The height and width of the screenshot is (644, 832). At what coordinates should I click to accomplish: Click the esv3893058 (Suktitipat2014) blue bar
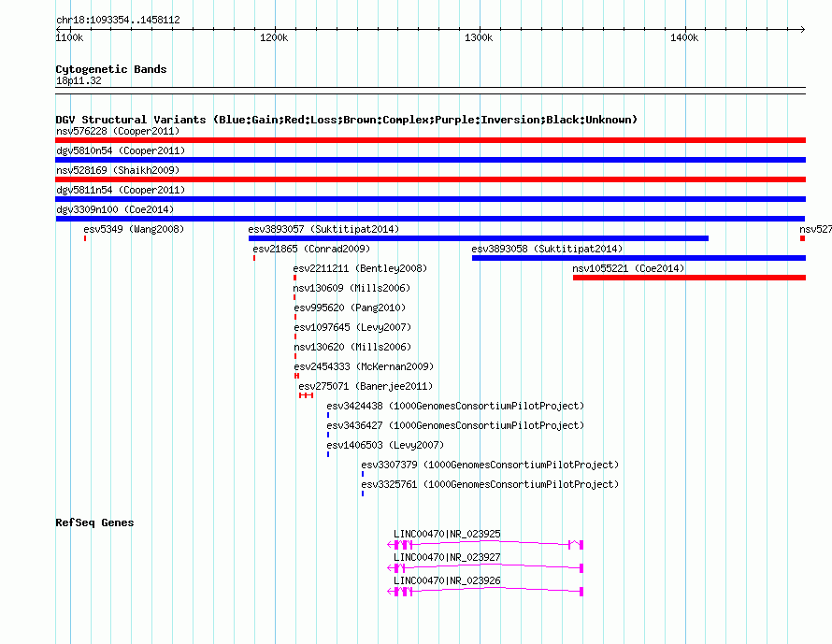click(638, 258)
